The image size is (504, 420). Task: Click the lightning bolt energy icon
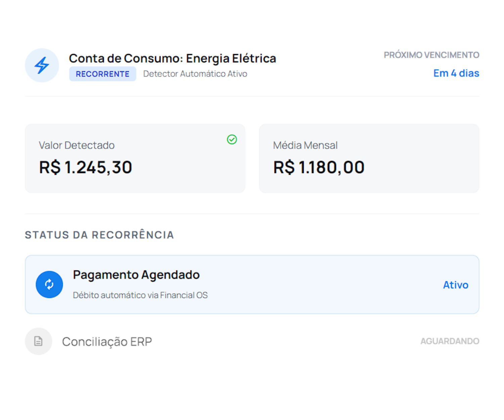(x=42, y=65)
